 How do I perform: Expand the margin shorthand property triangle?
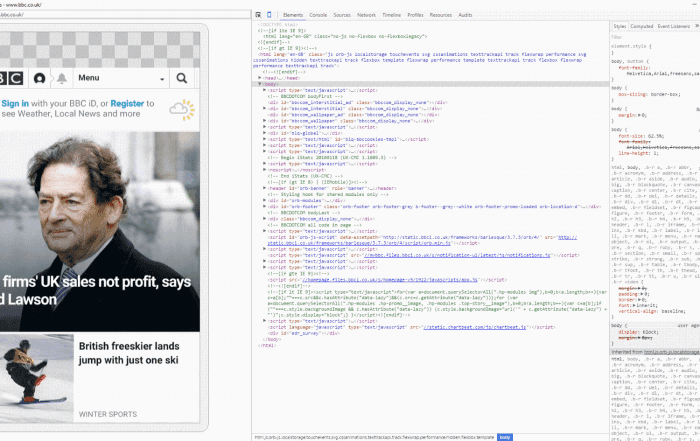[x=639, y=115]
